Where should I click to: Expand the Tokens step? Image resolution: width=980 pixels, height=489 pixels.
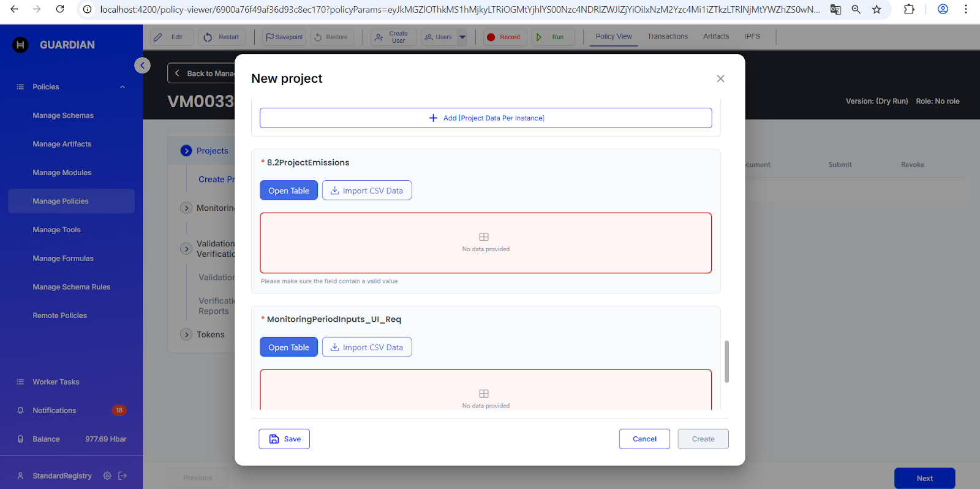tap(187, 335)
